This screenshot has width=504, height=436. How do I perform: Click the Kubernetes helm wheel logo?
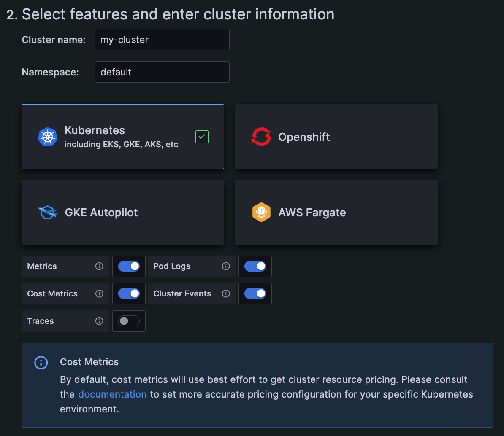pos(48,137)
